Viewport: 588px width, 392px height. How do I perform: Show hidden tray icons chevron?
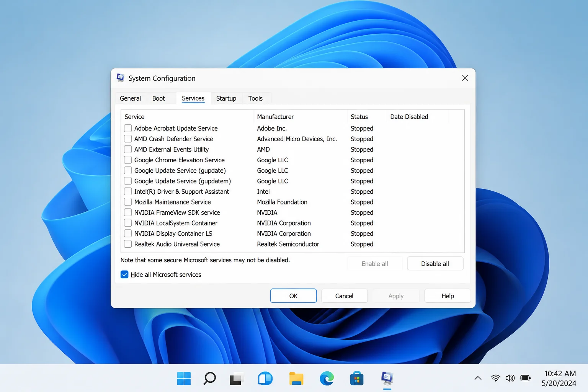(x=478, y=378)
